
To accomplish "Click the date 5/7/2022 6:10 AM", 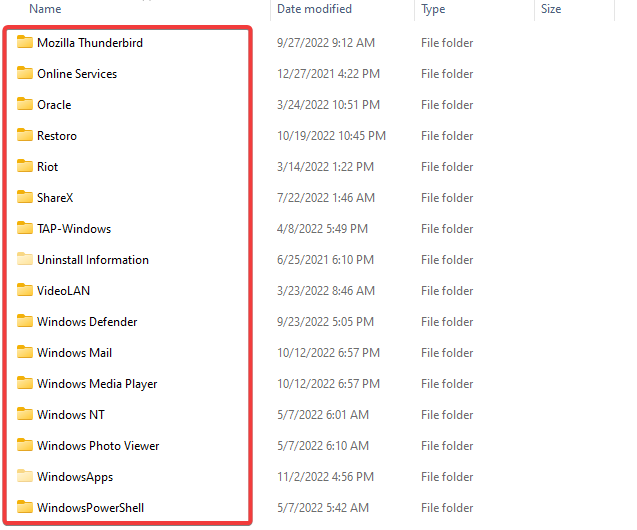I will click(323, 446).
